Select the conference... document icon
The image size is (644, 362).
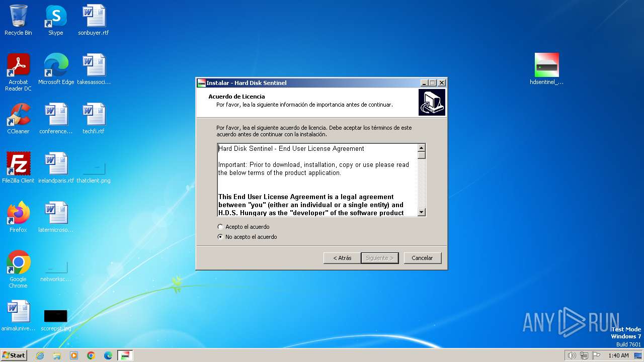click(x=56, y=119)
